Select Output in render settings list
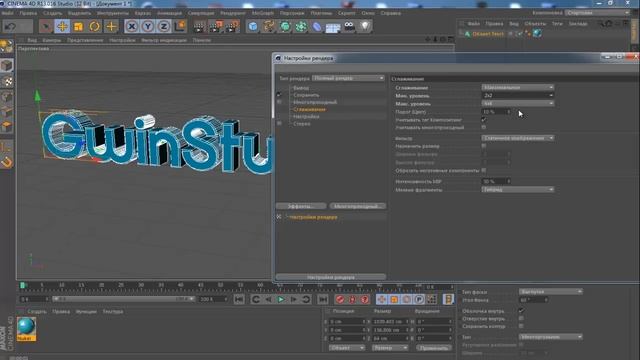This screenshot has width=640, height=360. pyautogui.click(x=301, y=88)
